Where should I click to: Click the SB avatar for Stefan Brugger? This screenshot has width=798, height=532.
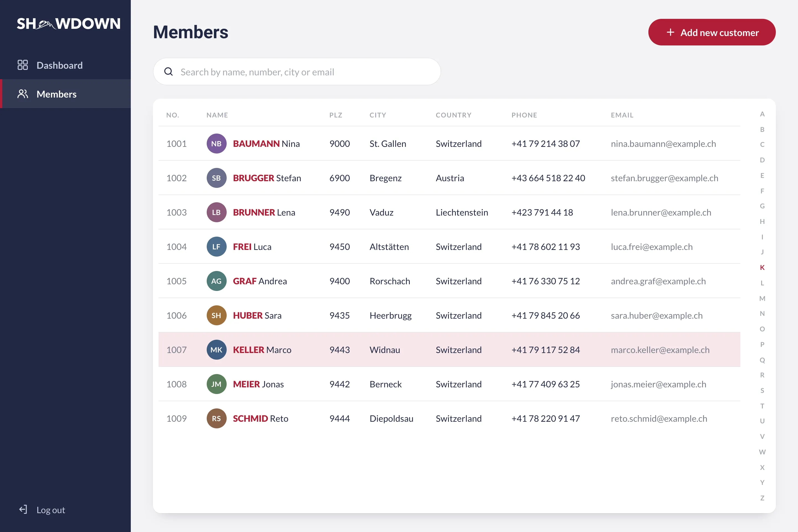(216, 178)
